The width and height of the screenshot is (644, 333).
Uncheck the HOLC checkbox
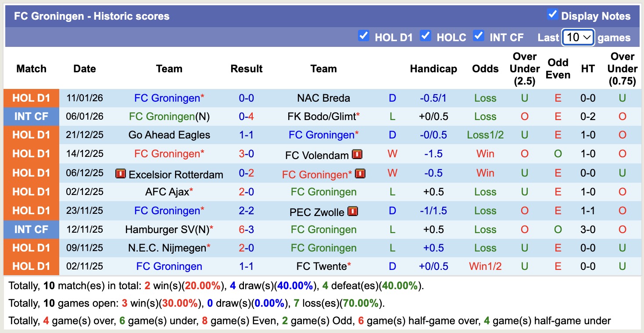pos(426,36)
